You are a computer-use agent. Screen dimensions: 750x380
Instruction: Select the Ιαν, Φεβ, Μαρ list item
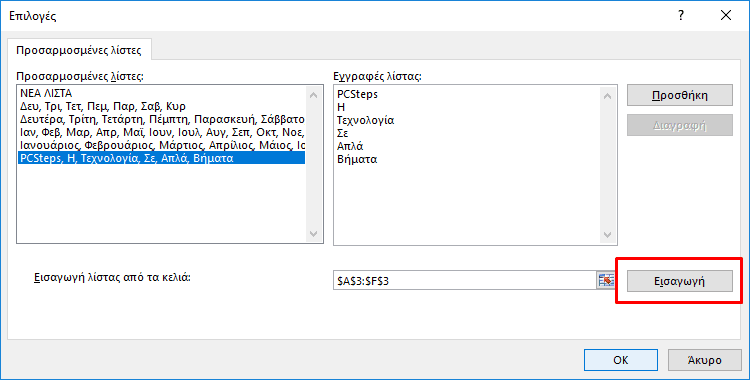(162, 132)
